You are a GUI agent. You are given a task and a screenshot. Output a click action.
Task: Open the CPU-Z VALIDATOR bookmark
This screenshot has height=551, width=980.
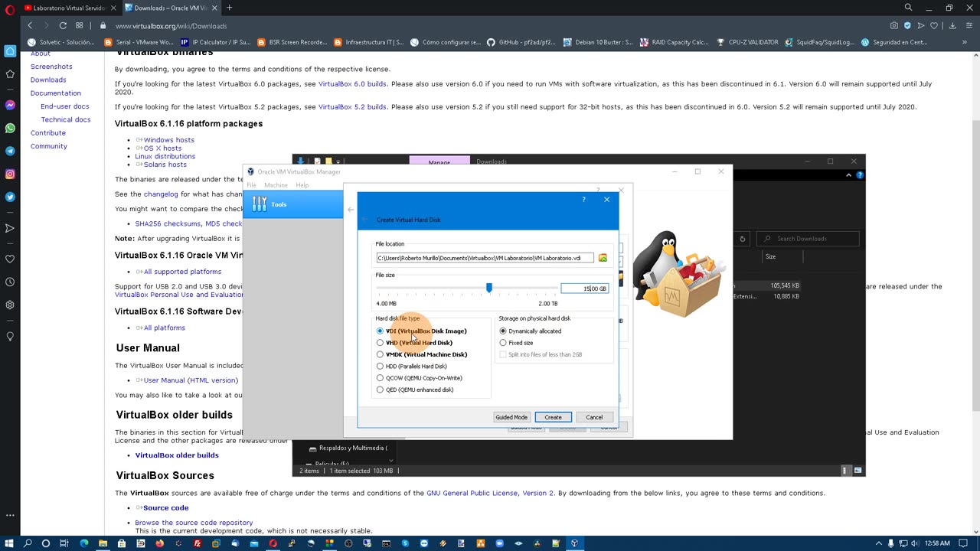tap(747, 42)
